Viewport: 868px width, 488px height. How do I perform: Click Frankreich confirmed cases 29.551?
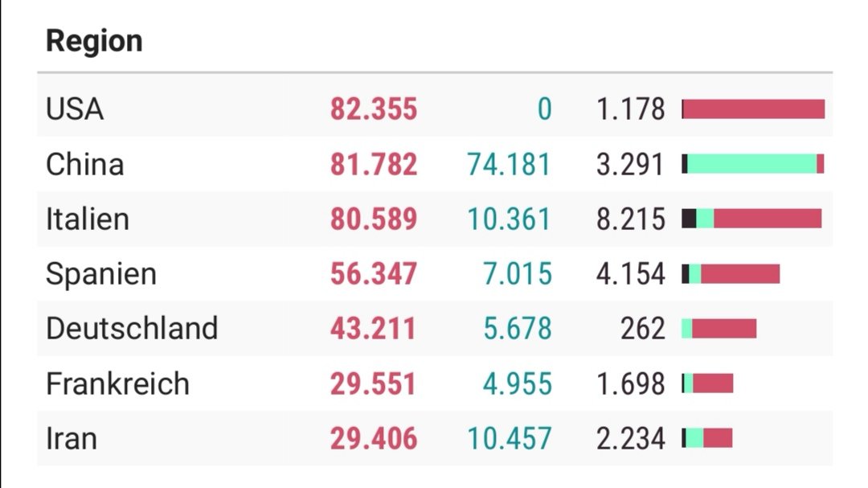pos(373,383)
